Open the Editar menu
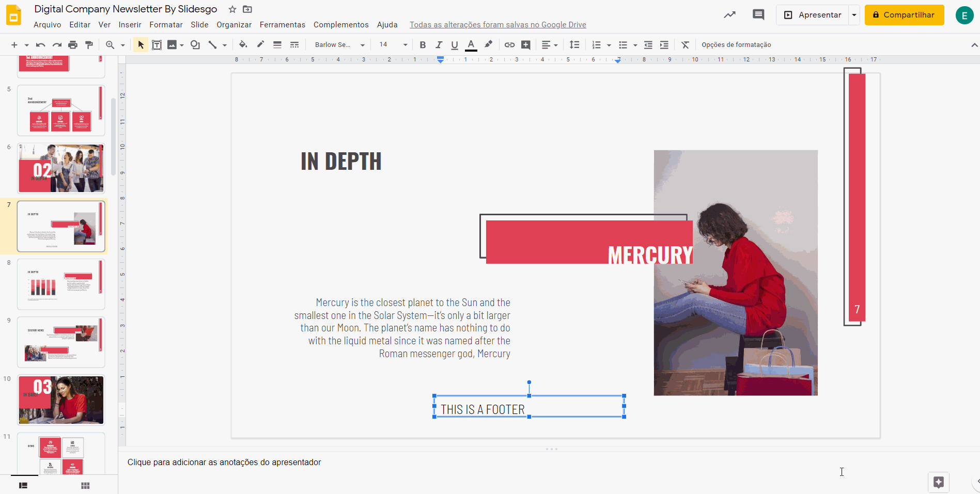980x494 pixels. (x=80, y=25)
